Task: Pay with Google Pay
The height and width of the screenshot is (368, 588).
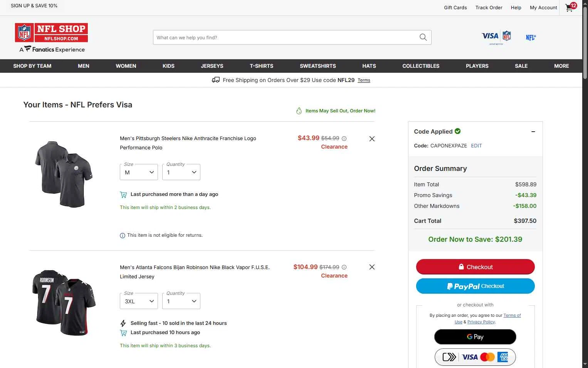Action: [475, 337]
